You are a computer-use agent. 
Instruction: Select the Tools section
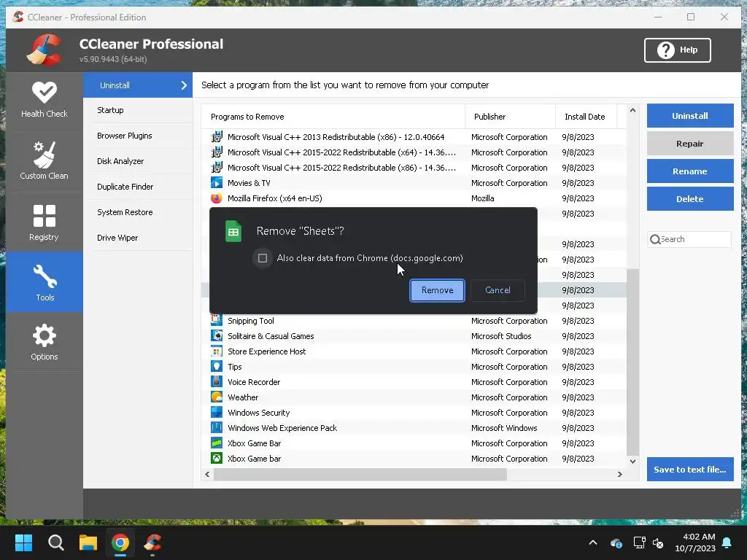[x=44, y=282]
